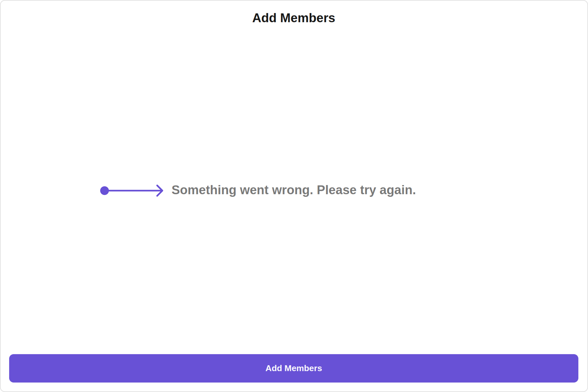Viewport: 588px width, 392px height.
Task: Retry by clicking the bottom Add Members button
Action: tap(294, 368)
